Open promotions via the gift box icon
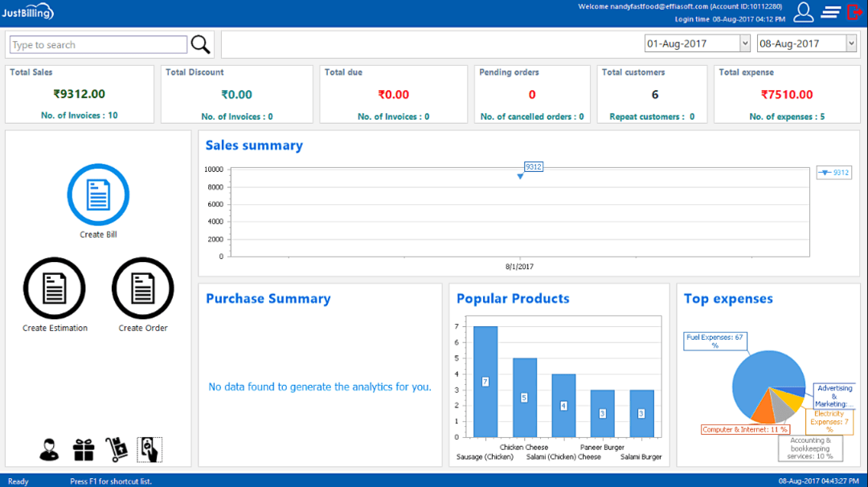The width and height of the screenshot is (868, 487). [x=83, y=448]
